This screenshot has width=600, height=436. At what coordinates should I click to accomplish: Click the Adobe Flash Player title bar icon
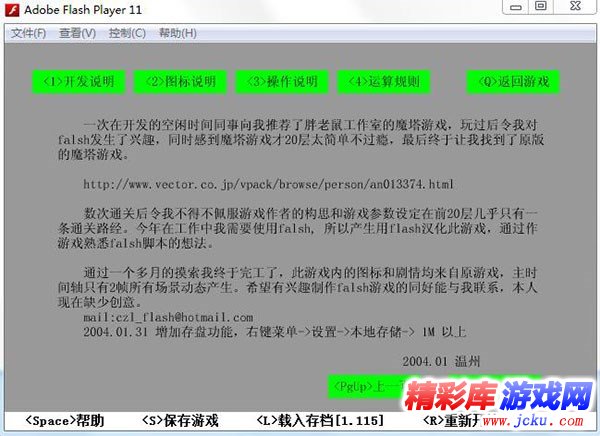point(11,9)
